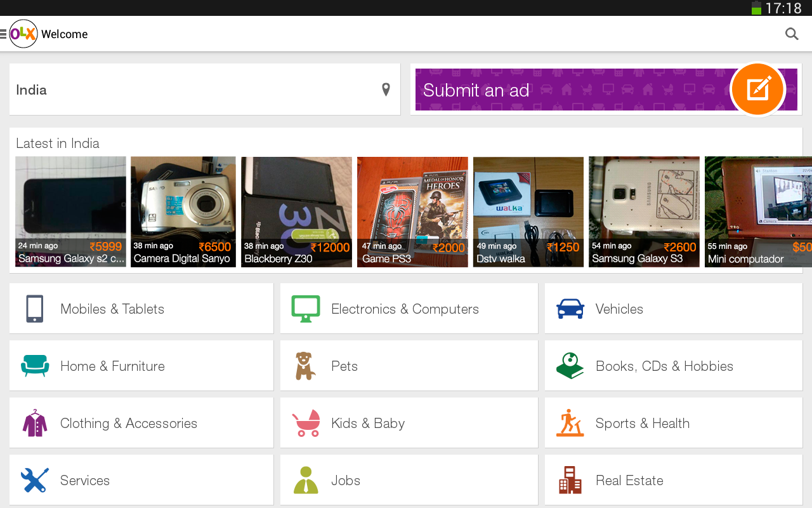This screenshot has height=508, width=812.
Task: Tap the orange compose ad icon
Action: pos(758,90)
